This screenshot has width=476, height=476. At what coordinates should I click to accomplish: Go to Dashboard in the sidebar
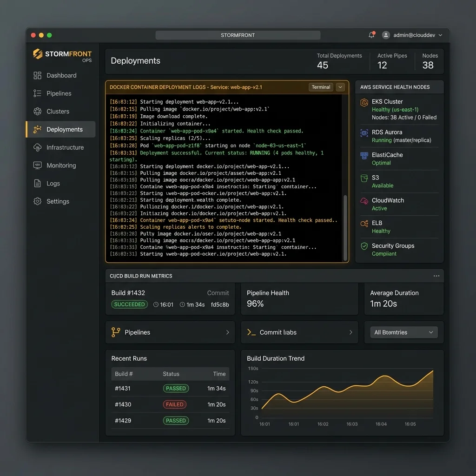coord(61,75)
